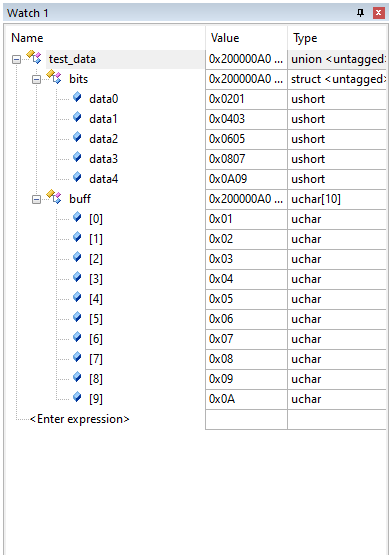
Task: Select the data0 member name
Action: coord(104,99)
